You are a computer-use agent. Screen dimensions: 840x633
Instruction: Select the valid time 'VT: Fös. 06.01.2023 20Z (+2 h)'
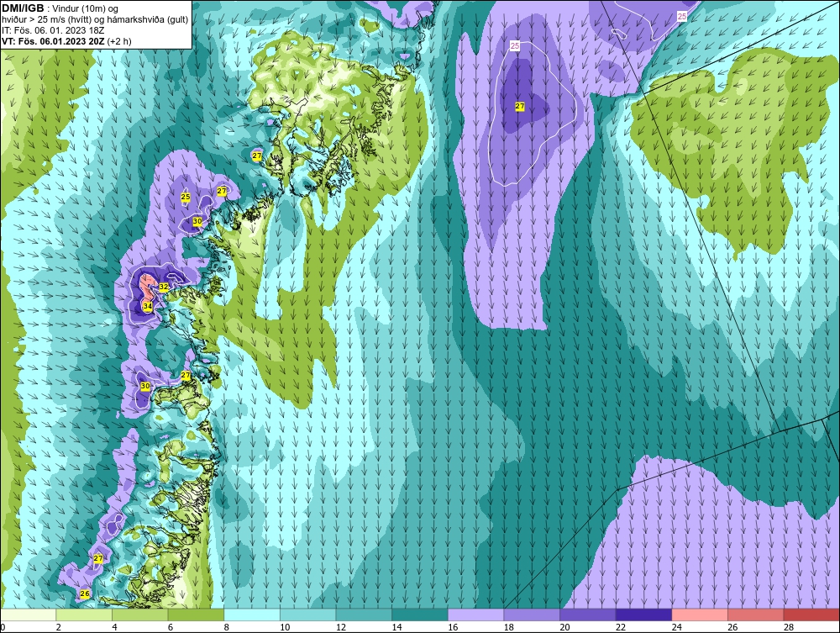pos(66,40)
